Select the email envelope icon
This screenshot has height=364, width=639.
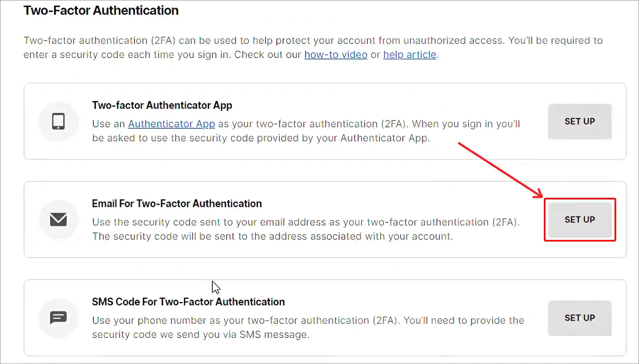coord(58,219)
